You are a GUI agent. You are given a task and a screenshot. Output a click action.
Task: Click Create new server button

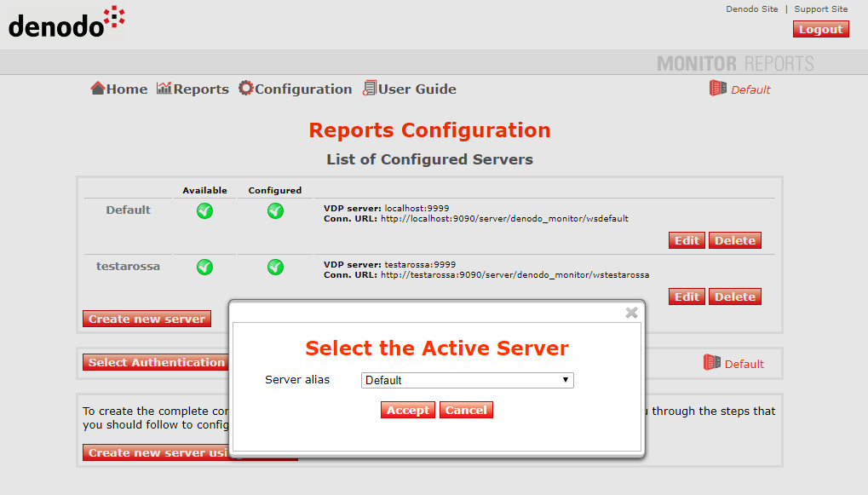147,319
